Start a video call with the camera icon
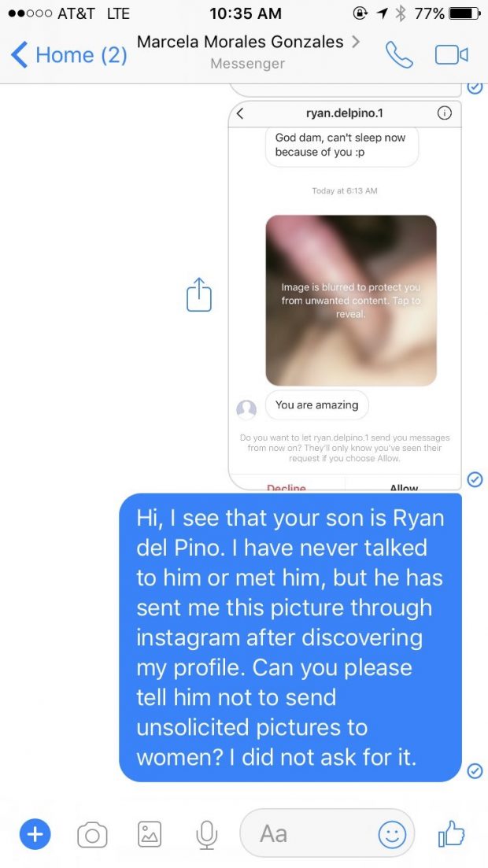 point(452,54)
